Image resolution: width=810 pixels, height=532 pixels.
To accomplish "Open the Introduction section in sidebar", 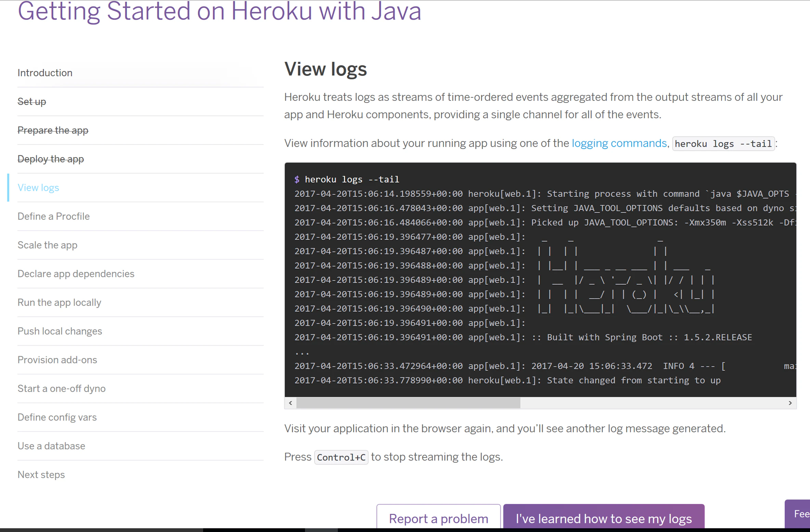I will click(x=45, y=73).
